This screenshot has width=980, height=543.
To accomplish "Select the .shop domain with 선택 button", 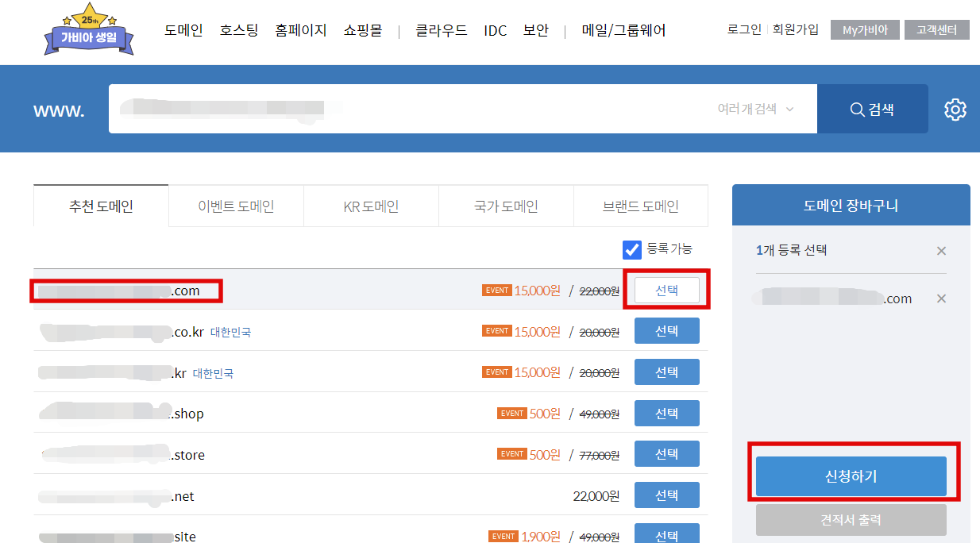I will click(666, 413).
